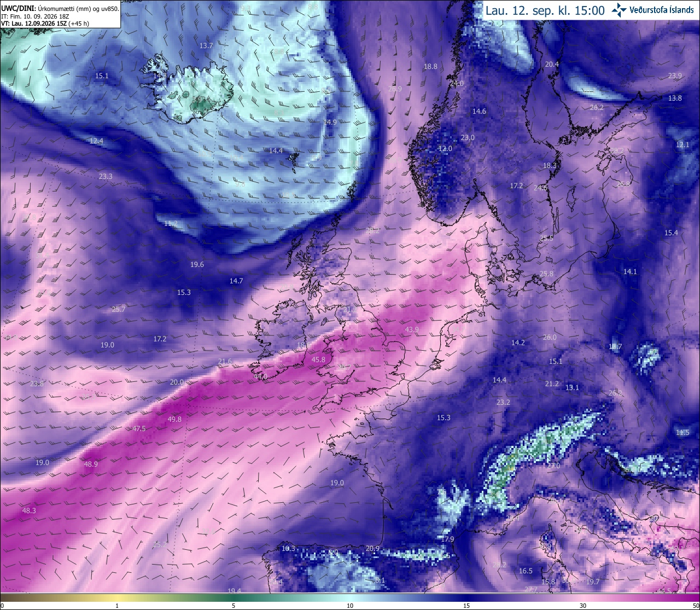
Task: Click the 49.8 value label over the Atlantic
Action: [174, 419]
